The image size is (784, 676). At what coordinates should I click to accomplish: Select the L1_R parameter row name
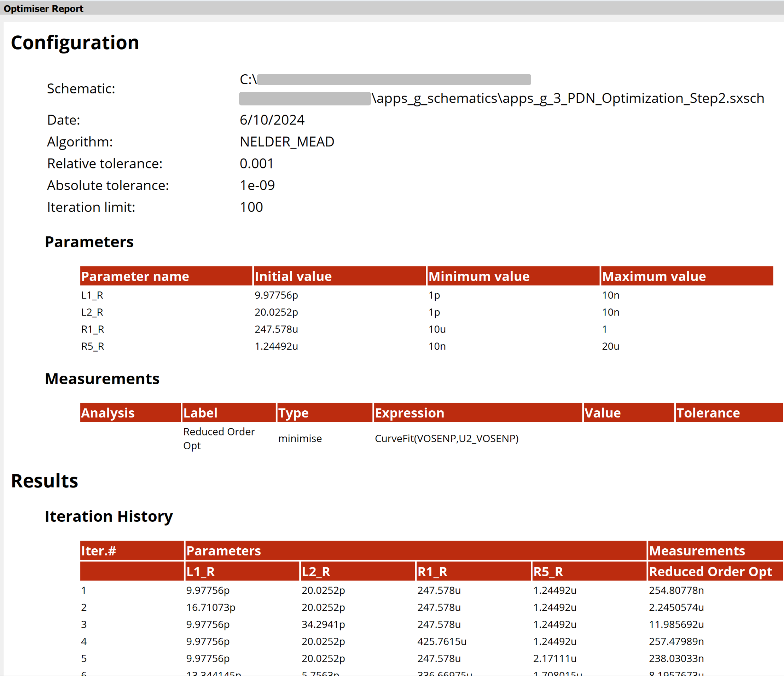(x=92, y=295)
